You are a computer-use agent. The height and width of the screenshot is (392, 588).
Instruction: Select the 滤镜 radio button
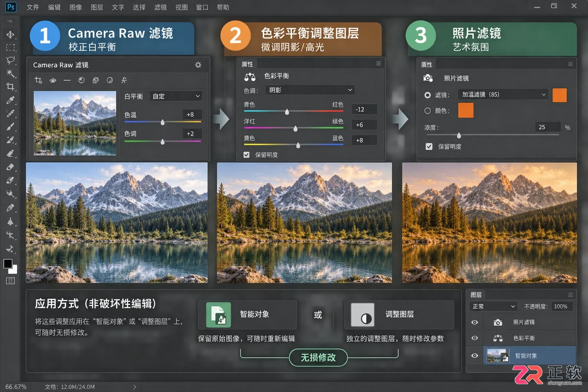[428, 95]
